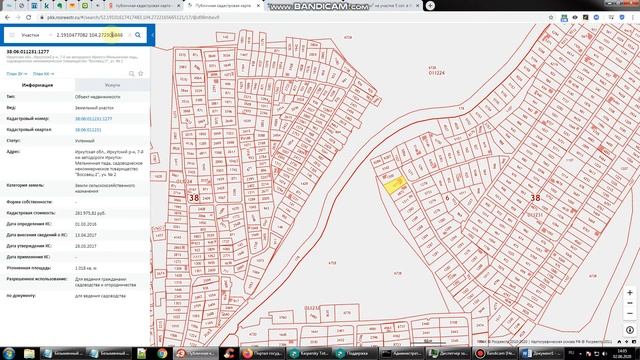Open Google Chrome taskbar icon
640x360 pixels.
(162, 353)
